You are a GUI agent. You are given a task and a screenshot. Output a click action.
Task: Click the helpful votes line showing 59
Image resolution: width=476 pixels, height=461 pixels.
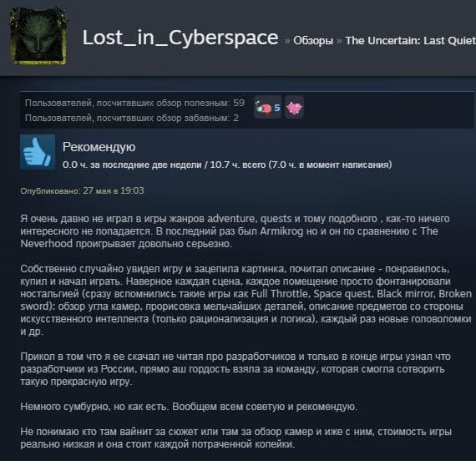click(134, 103)
